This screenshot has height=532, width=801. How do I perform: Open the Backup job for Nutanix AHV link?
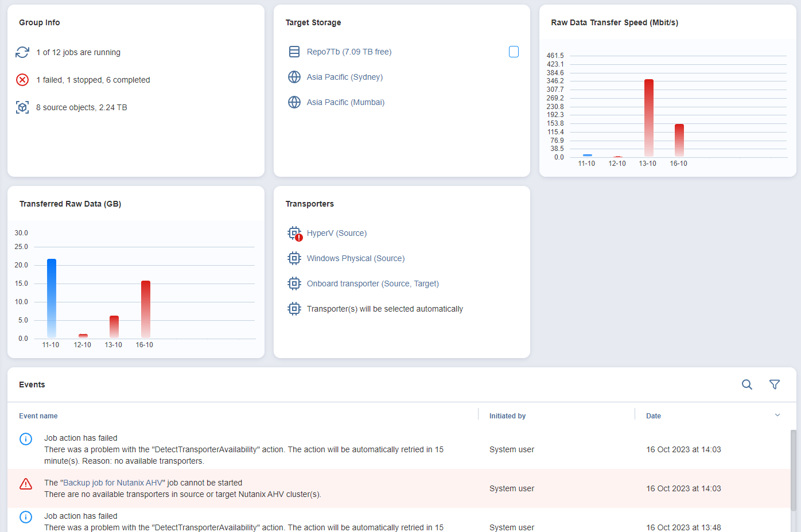[x=114, y=483]
